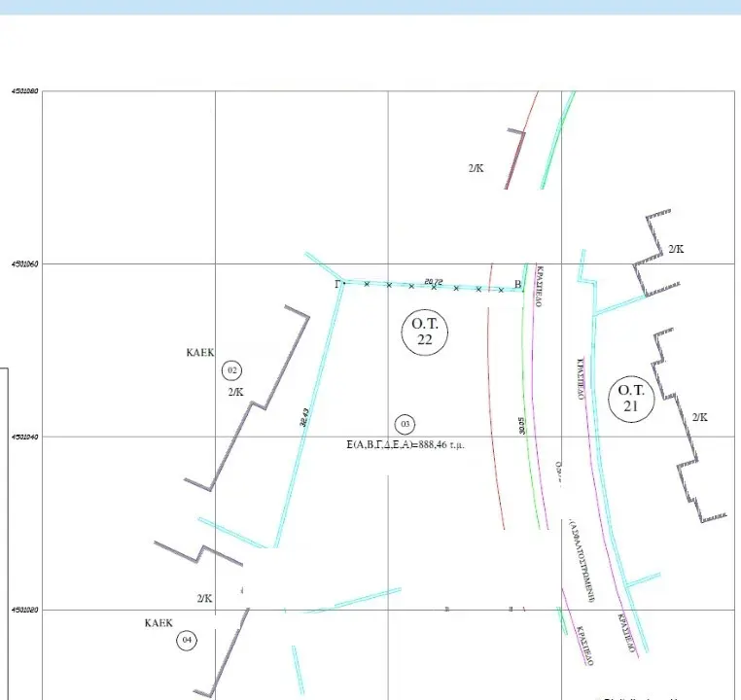Image resolution: width=741 pixels, height=700 pixels.
Task: Click the 2/K label beside O.T. 21
Action: click(699, 417)
